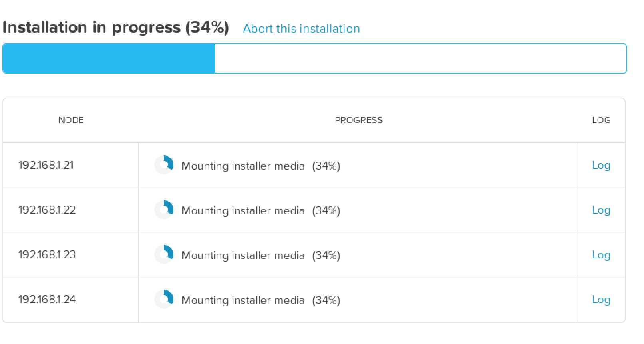Click the overall installation progress bar
Image resolution: width=644 pixels, height=344 pixels.
(314, 58)
